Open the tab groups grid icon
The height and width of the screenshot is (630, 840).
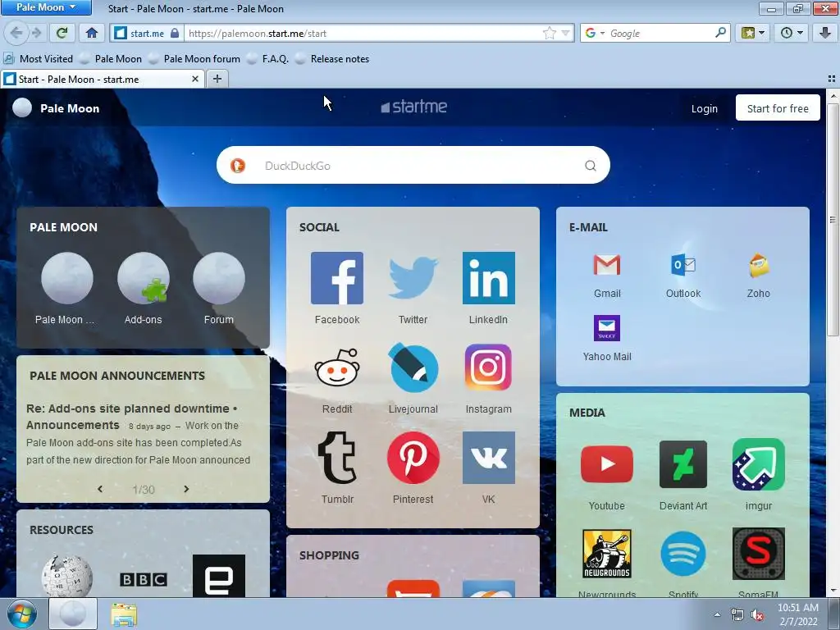(x=832, y=79)
